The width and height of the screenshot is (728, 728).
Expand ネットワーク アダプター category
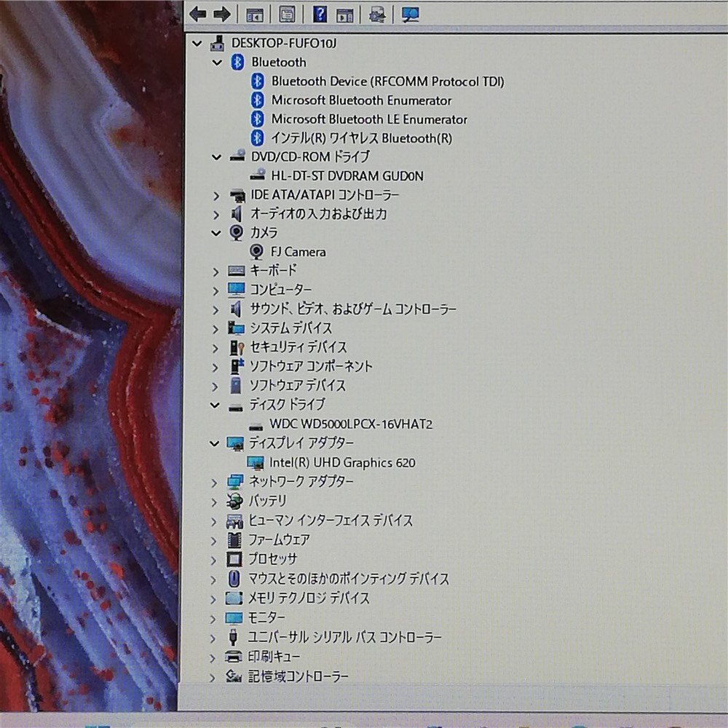(214, 483)
